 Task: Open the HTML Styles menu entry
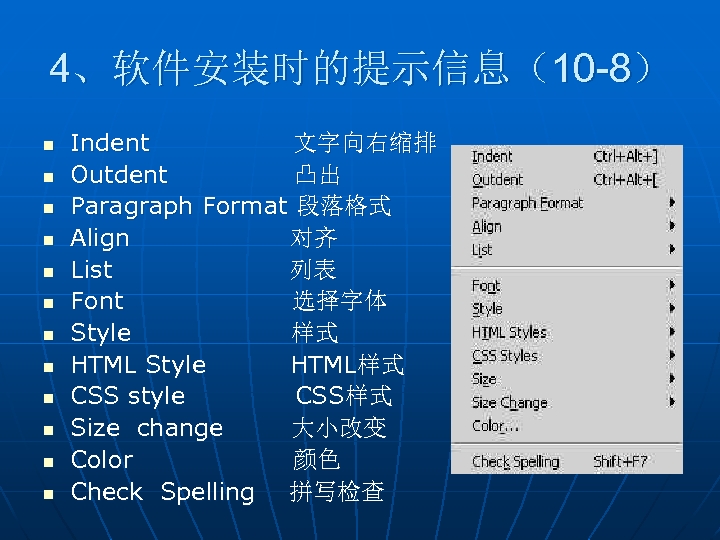(567, 332)
